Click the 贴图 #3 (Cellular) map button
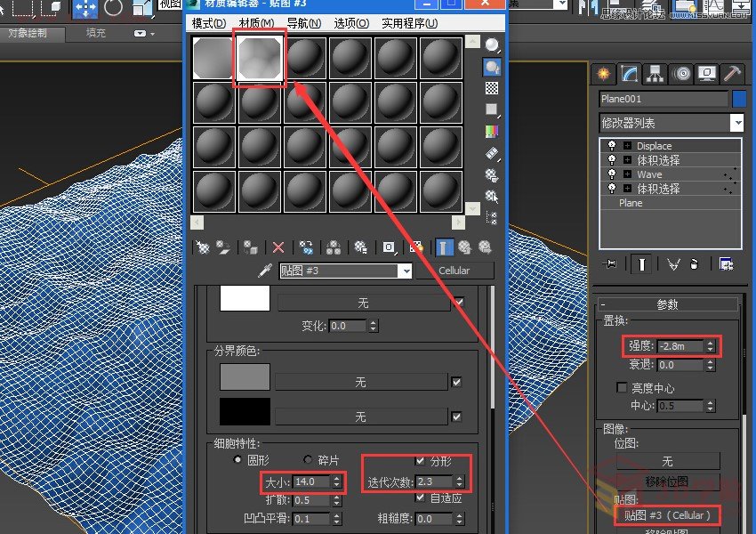756x534 pixels. pos(667,515)
